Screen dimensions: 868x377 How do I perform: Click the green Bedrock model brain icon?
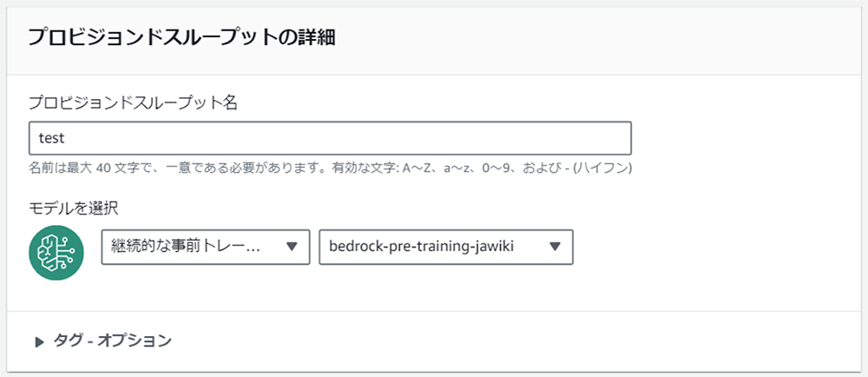(x=56, y=253)
